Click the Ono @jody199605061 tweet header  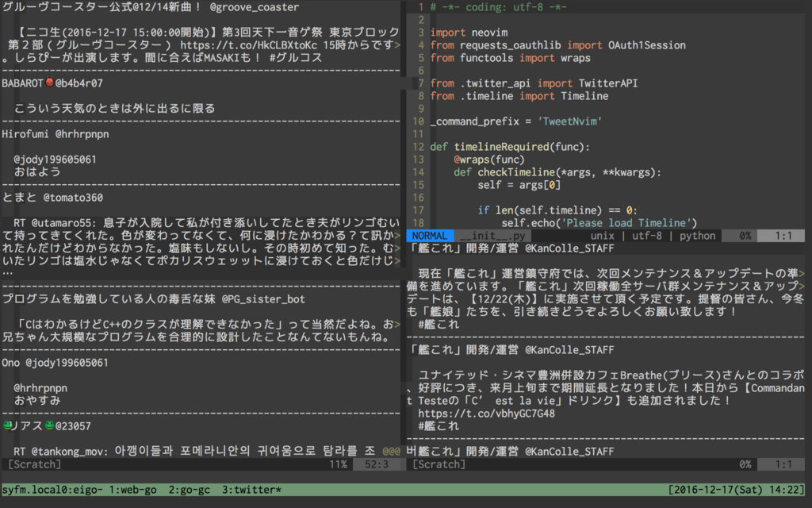55,362
